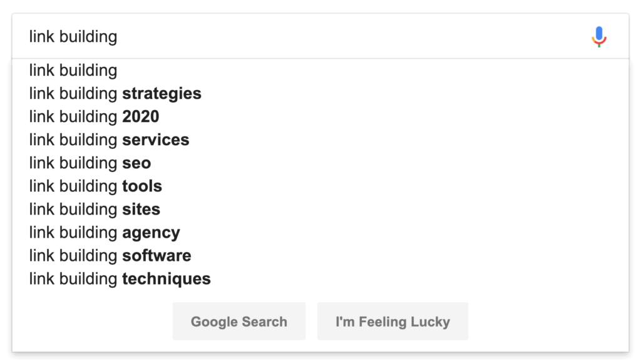Choose the "link building tools" suggestion
The width and height of the screenshot is (641, 364).
[x=95, y=186]
